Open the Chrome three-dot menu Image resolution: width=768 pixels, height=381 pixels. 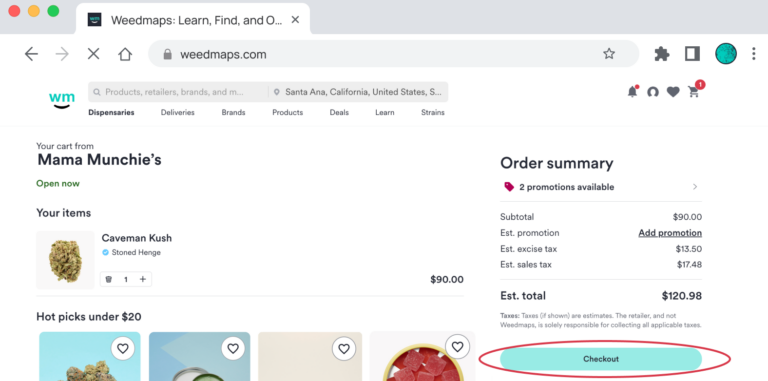click(753, 54)
